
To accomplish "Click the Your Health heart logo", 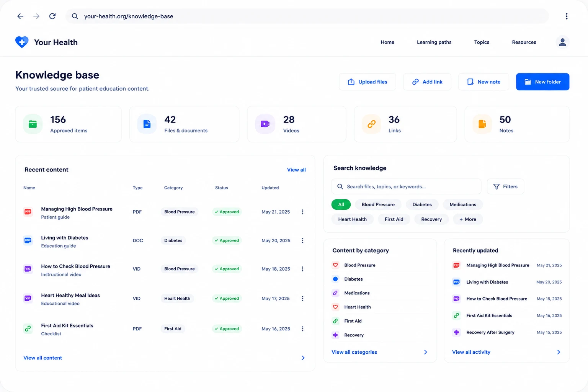I will [x=22, y=42].
